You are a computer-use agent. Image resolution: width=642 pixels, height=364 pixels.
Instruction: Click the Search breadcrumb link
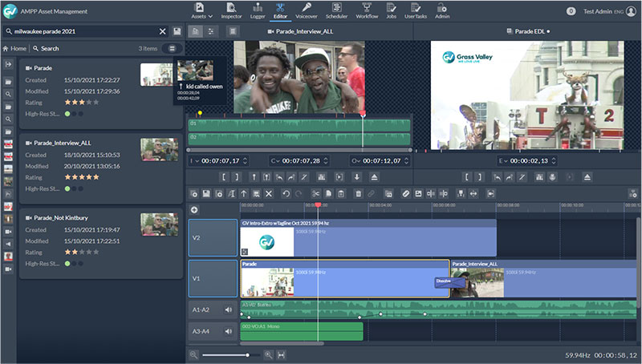point(46,48)
